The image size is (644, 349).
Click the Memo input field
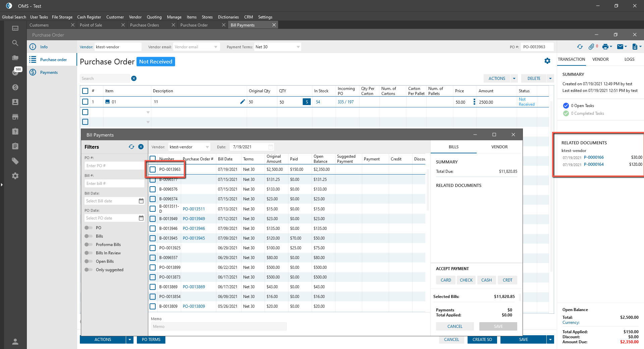tap(219, 327)
